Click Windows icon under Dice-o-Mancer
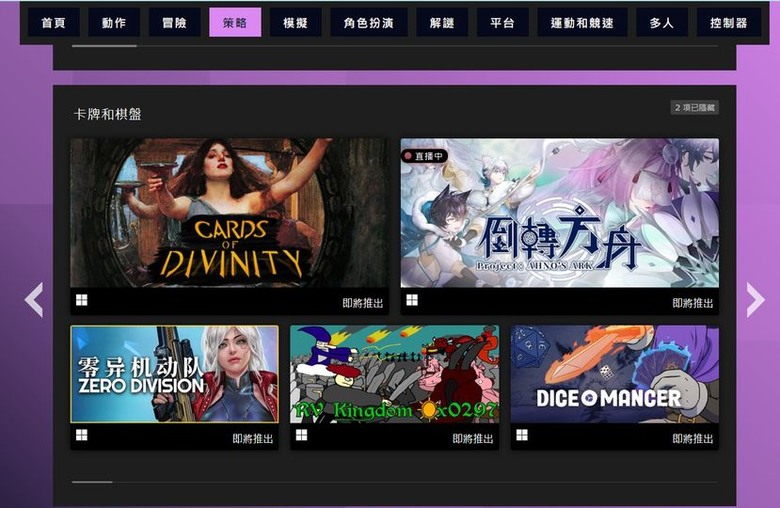The width and height of the screenshot is (780, 508). (x=522, y=435)
